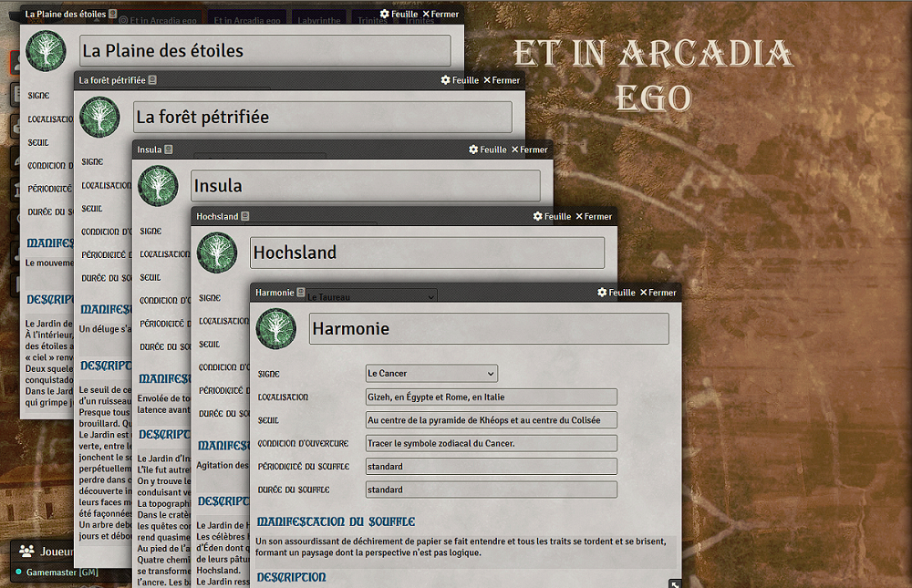Click the players icon beside Joueurs
The height and width of the screenshot is (588, 912).
pyautogui.click(x=27, y=551)
